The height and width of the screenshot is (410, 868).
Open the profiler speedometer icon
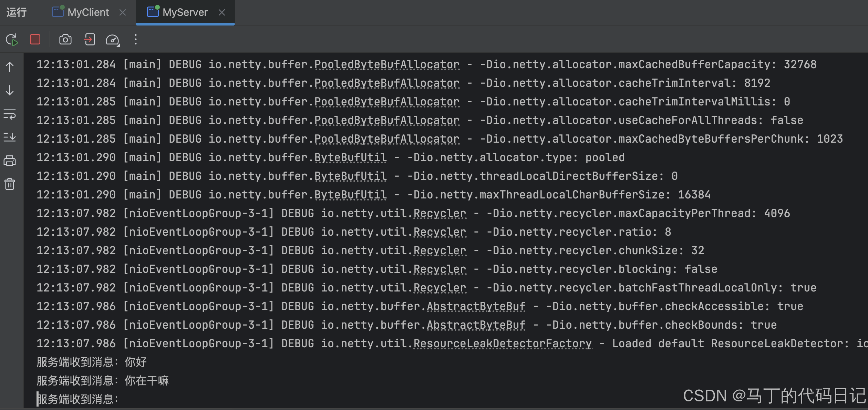[113, 40]
